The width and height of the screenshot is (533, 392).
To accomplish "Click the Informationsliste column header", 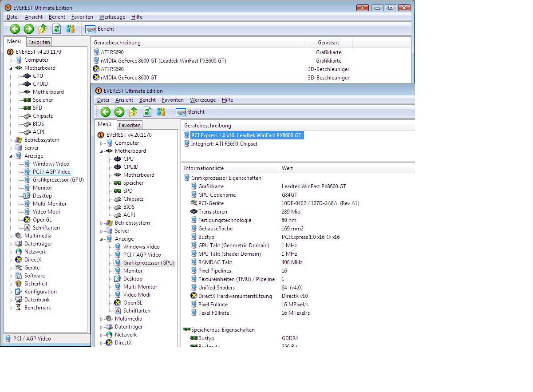I will 230,168.
